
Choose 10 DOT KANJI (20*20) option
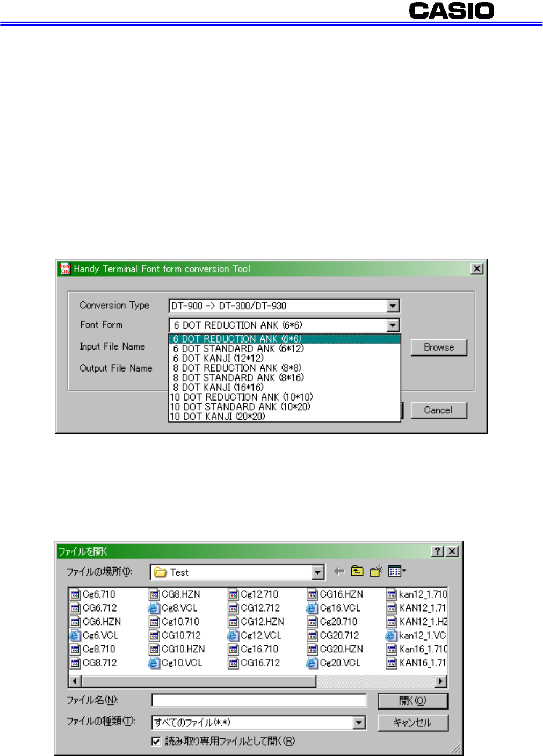285,417
